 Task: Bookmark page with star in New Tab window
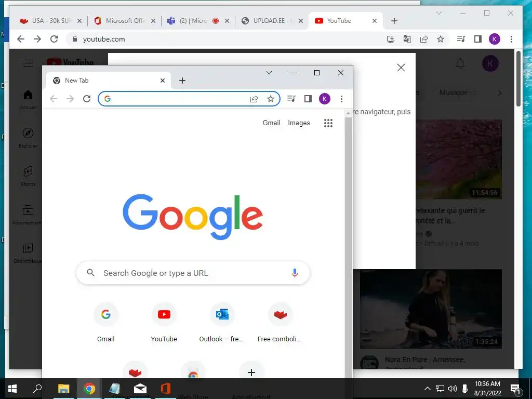tap(270, 99)
